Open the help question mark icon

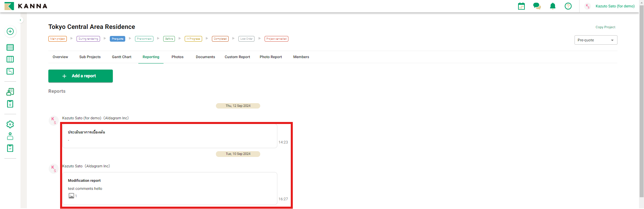click(x=568, y=6)
